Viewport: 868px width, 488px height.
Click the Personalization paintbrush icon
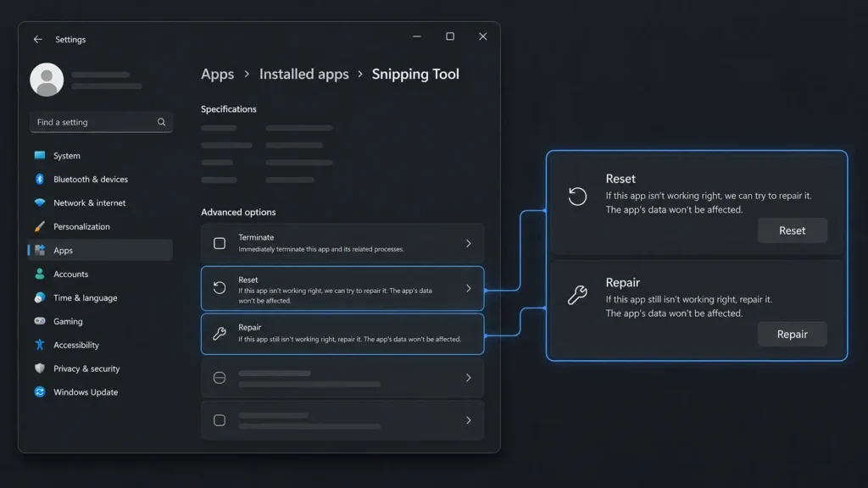[40, 226]
